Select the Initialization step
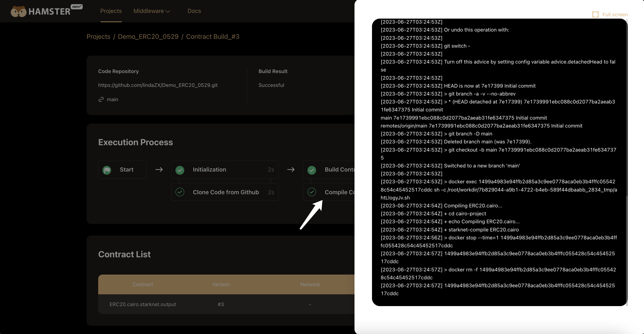This screenshot has width=644, height=334. coord(225,170)
